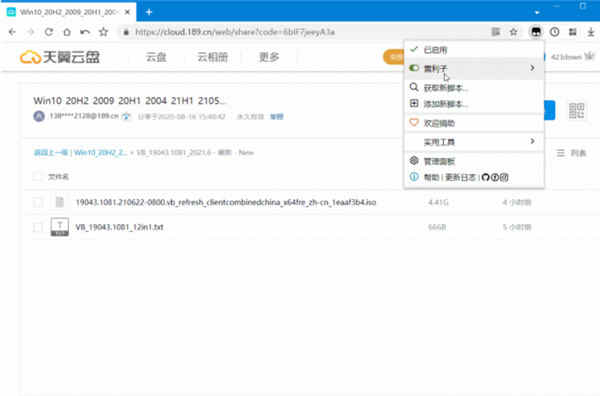Open the history clock icon in toolbar
This screenshot has width=600, height=396.
[x=554, y=32]
